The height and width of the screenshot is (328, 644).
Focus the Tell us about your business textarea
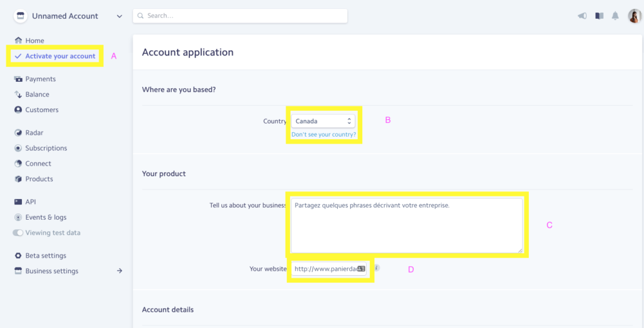pos(407,225)
